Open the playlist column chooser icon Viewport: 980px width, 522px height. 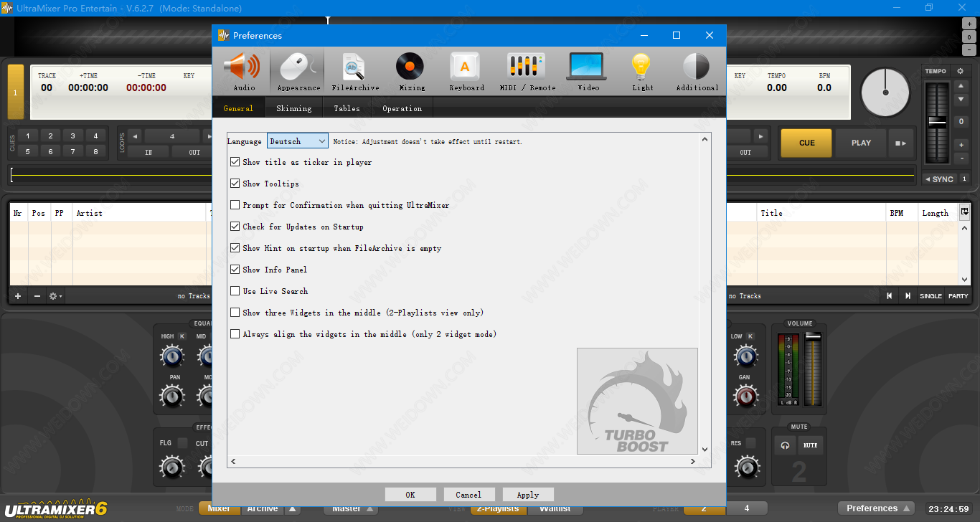pyautogui.click(x=965, y=212)
